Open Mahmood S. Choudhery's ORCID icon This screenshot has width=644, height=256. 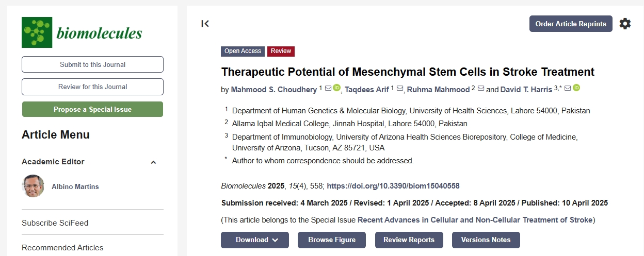click(x=337, y=88)
